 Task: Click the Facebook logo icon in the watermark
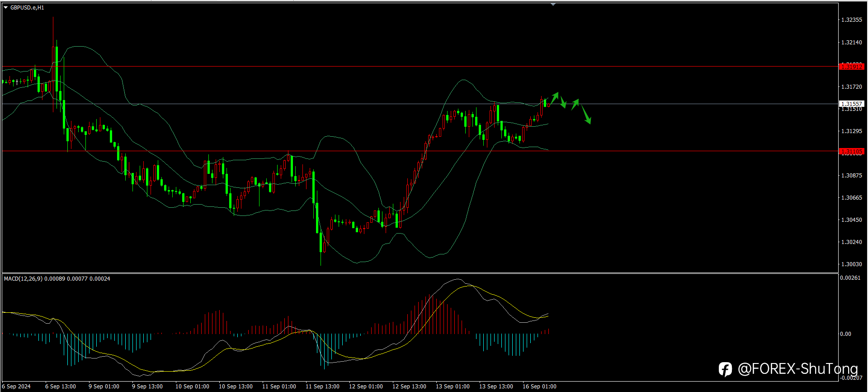click(725, 369)
